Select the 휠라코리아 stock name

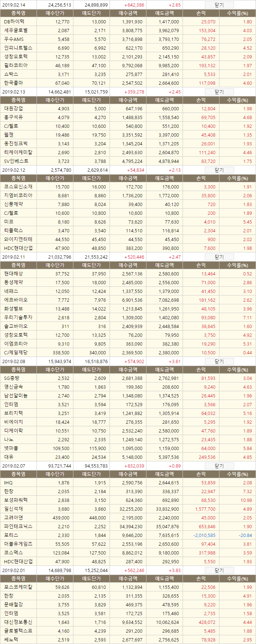coord(16,66)
